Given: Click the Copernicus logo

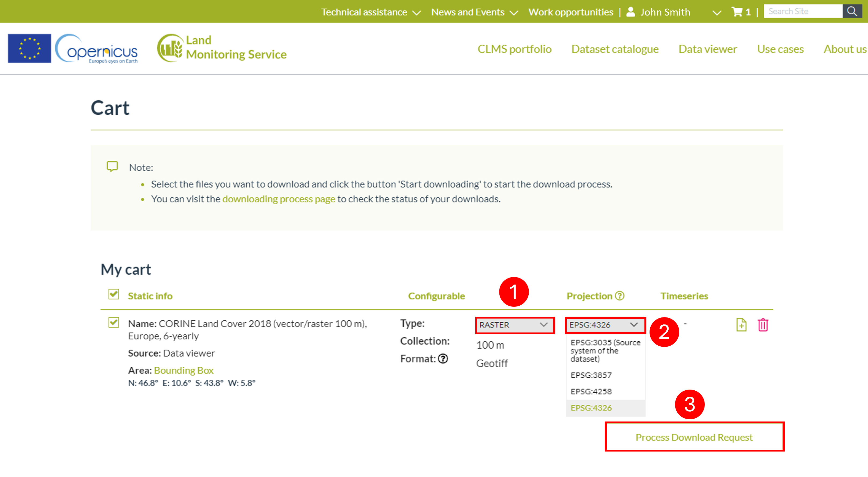Looking at the screenshot, I should click(x=96, y=49).
